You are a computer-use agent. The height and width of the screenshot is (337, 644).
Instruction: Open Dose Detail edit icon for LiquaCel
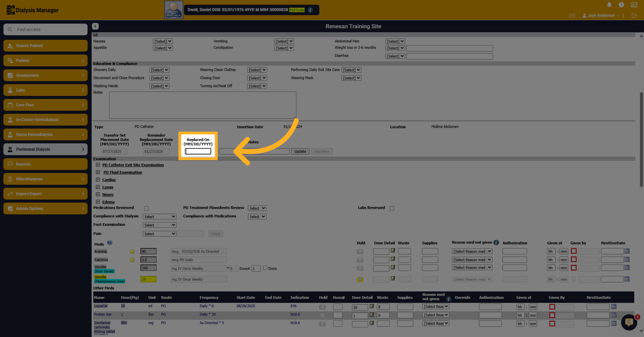(372, 306)
